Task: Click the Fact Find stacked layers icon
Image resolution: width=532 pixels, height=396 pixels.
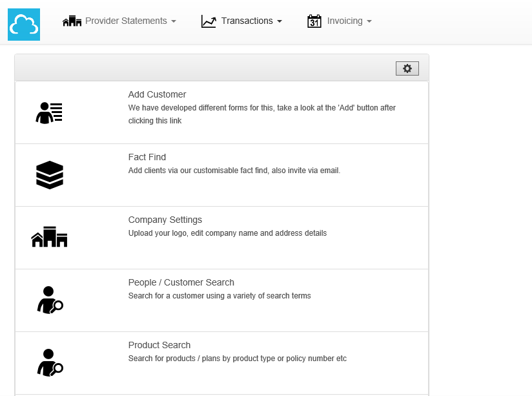Action: [x=50, y=175]
